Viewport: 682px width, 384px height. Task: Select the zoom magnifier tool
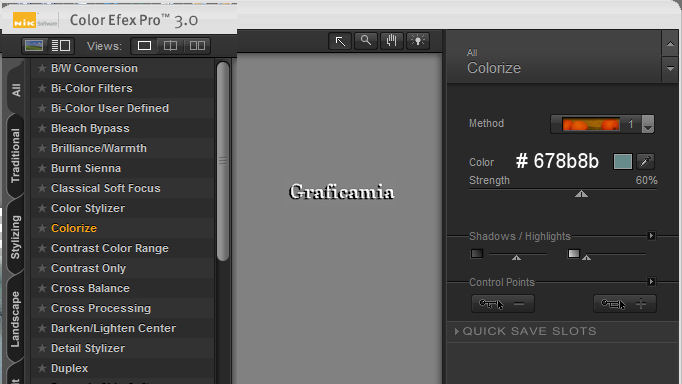[366, 41]
